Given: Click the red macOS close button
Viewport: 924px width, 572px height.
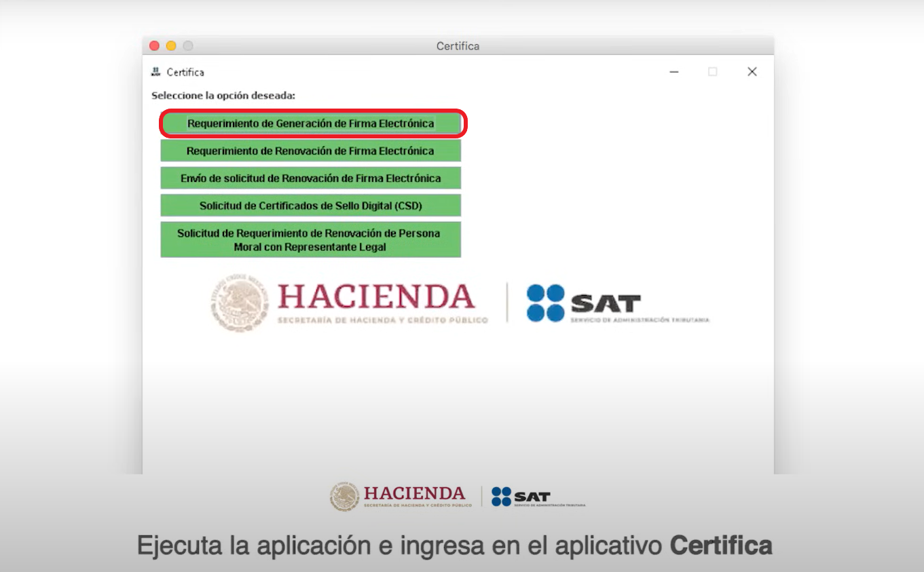Looking at the screenshot, I should (x=154, y=45).
